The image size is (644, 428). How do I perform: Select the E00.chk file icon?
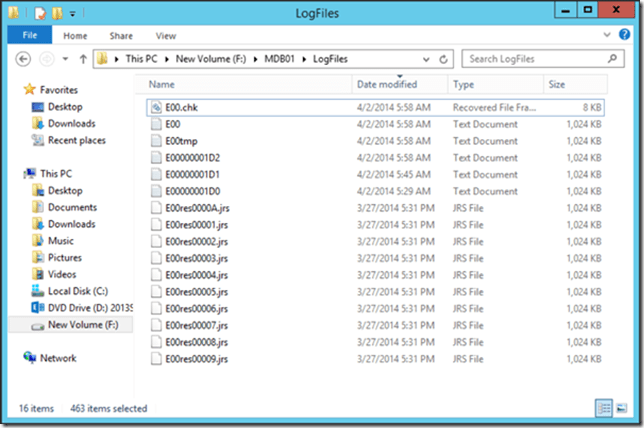coord(156,107)
